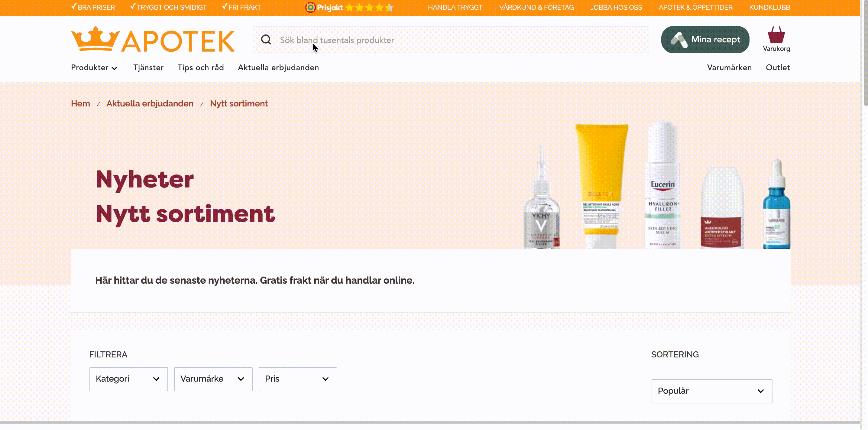The image size is (868, 430).
Task: Open JOBBA HOS OSS link
Action: 616,8
